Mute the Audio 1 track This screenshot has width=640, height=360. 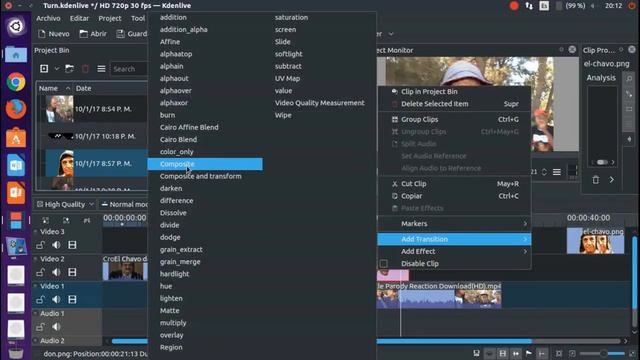pyautogui.click(x=56, y=327)
